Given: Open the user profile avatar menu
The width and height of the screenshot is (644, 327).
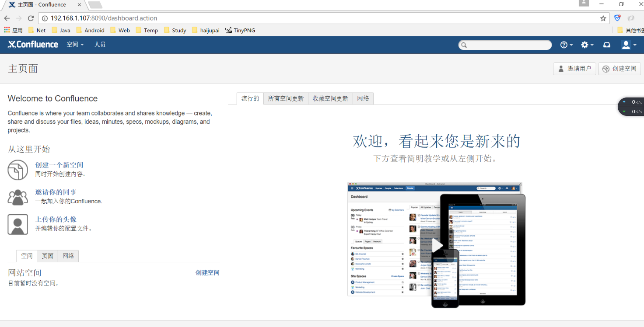Looking at the screenshot, I should (629, 45).
